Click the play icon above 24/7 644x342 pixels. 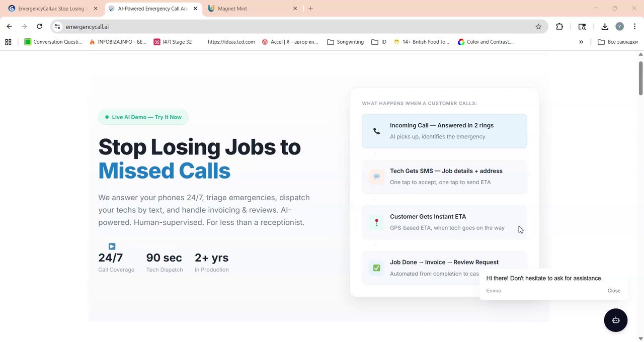112,246
